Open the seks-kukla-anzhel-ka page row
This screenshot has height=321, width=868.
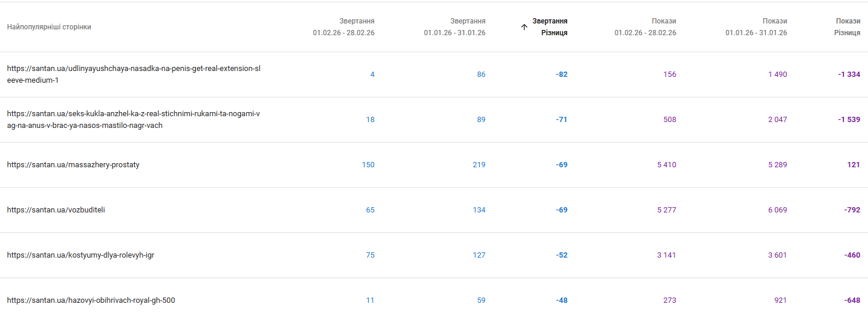[134, 120]
